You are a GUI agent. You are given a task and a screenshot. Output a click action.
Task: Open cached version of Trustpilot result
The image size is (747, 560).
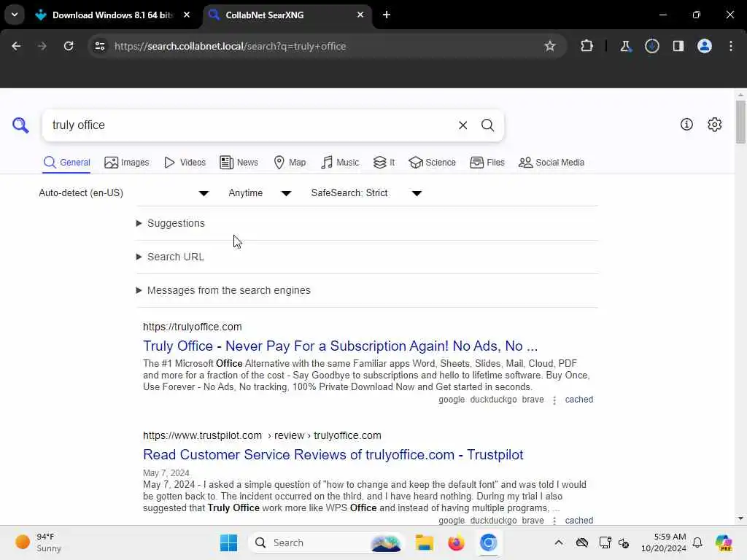coord(578,521)
